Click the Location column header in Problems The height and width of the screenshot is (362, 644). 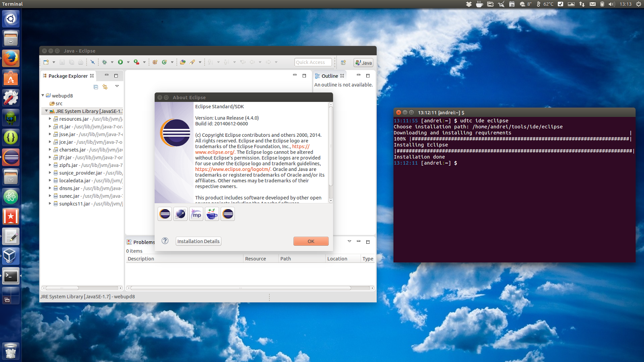(x=343, y=259)
